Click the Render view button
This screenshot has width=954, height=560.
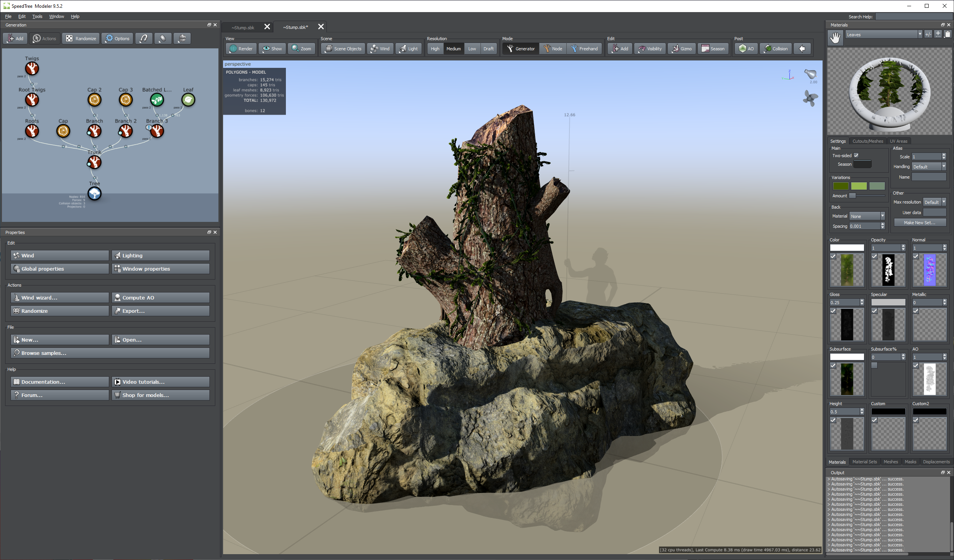pyautogui.click(x=241, y=49)
